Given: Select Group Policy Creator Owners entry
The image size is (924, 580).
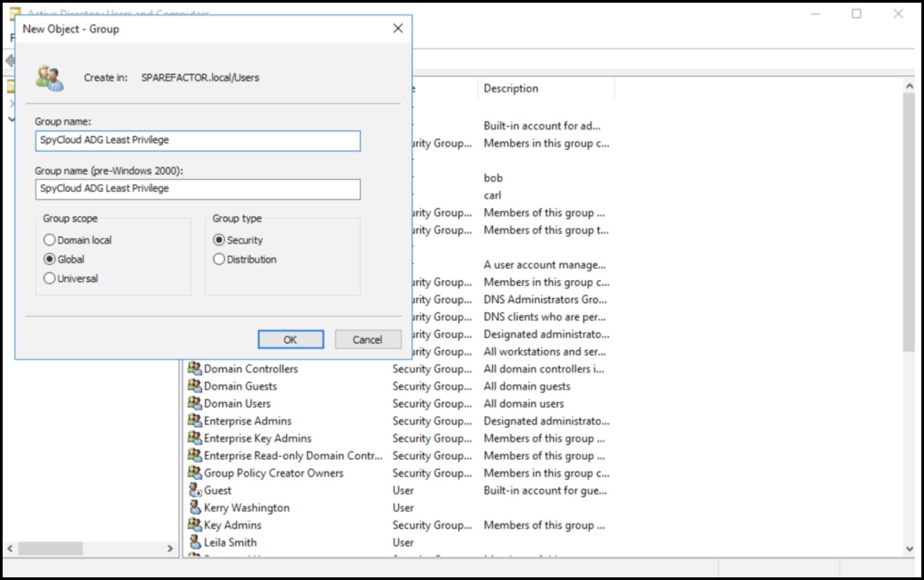Looking at the screenshot, I should point(274,473).
